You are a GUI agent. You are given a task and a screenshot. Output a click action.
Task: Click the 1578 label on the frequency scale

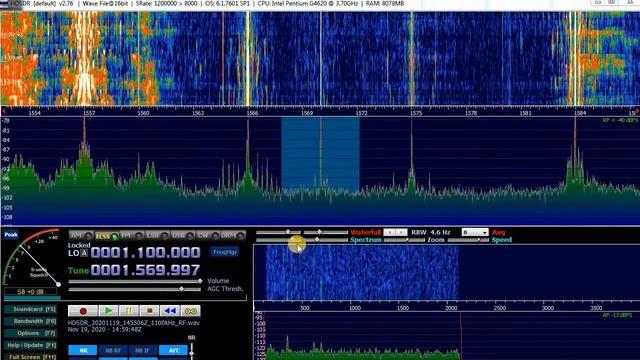[x=471, y=113]
